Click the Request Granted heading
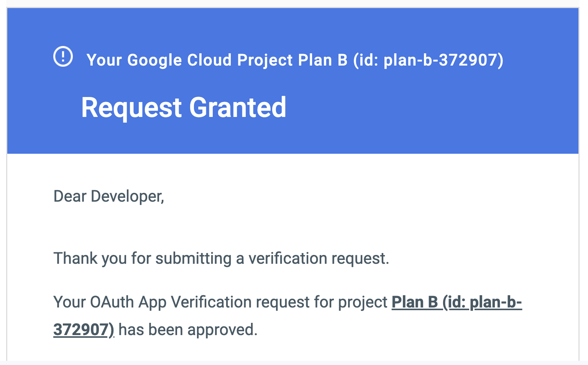588x365 pixels. (184, 107)
